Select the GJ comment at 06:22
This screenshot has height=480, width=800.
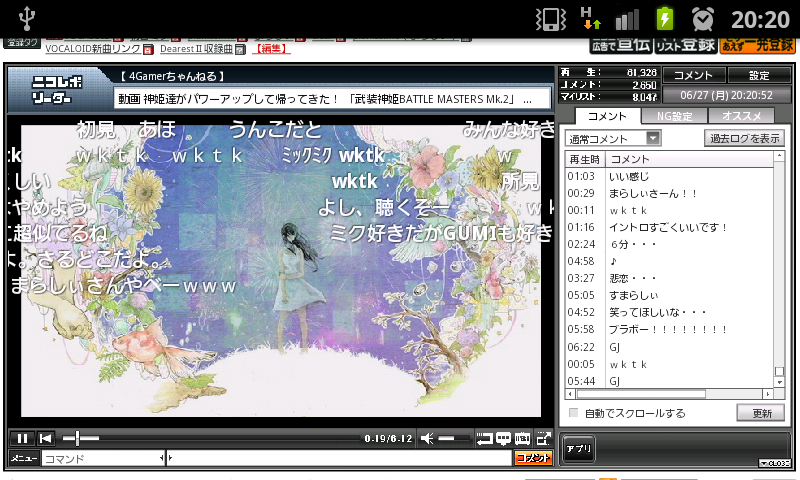[x=669, y=347]
